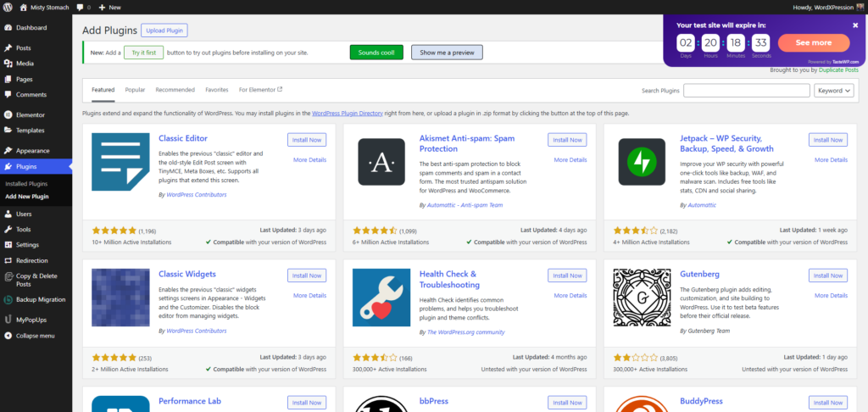The width and height of the screenshot is (868, 412).
Task: Open the Keyword search type dropdown
Action: tap(834, 90)
